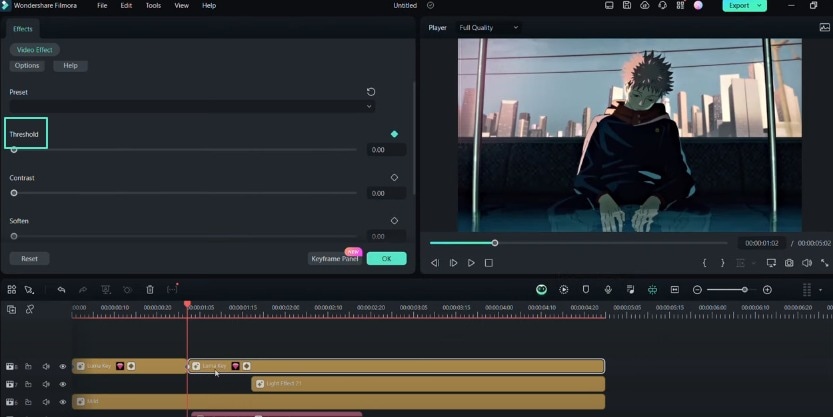Click the OK button
Viewport: 833px width, 417px height.
tap(386, 259)
